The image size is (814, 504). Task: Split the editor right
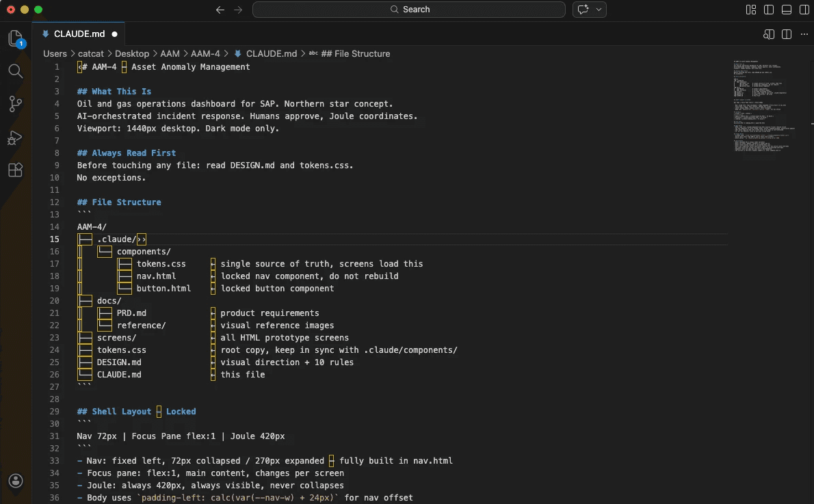pyautogui.click(x=787, y=34)
